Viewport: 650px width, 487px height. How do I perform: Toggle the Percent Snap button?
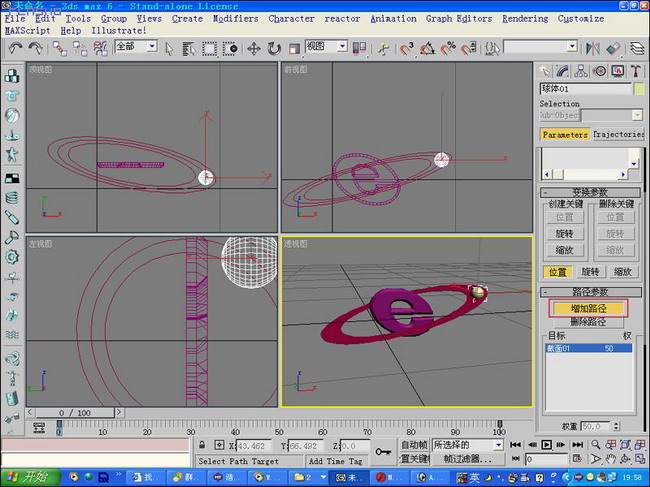(448, 49)
